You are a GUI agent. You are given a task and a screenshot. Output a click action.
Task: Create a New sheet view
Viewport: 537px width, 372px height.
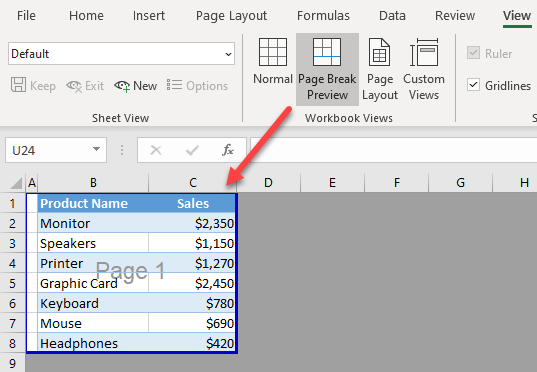pos(136,85)
